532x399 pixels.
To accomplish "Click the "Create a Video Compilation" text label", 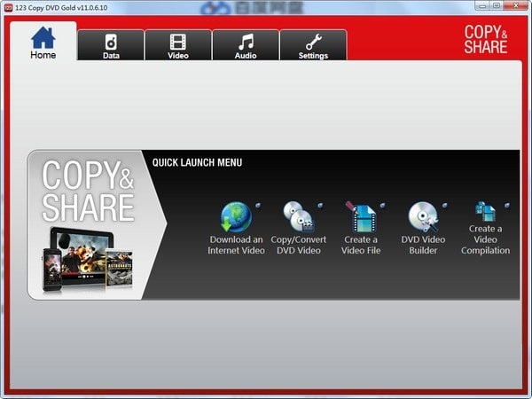I will click(x=485, y=239).
